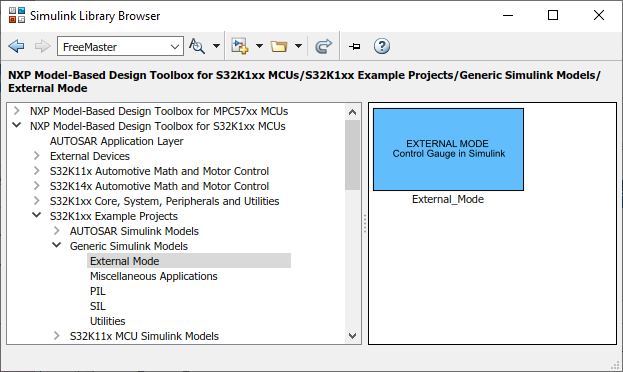The height and width of the screenshot is (372, 623).
Task: Click the back navigation arrow
Action: click(x=16, y=46)
